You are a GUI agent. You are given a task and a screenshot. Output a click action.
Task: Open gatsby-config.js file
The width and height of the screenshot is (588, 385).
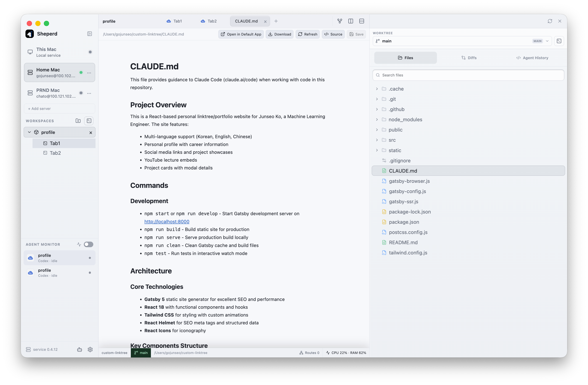(x=468, y=191)
